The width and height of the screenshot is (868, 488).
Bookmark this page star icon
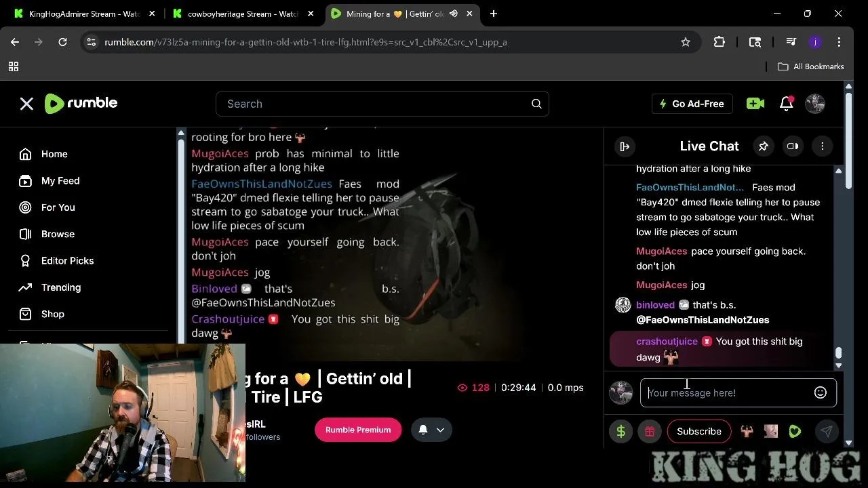pos(686,42)
